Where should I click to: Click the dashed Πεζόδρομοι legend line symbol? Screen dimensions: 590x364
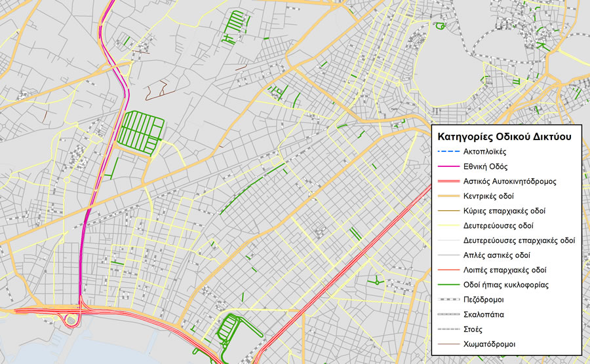point(448,299)
